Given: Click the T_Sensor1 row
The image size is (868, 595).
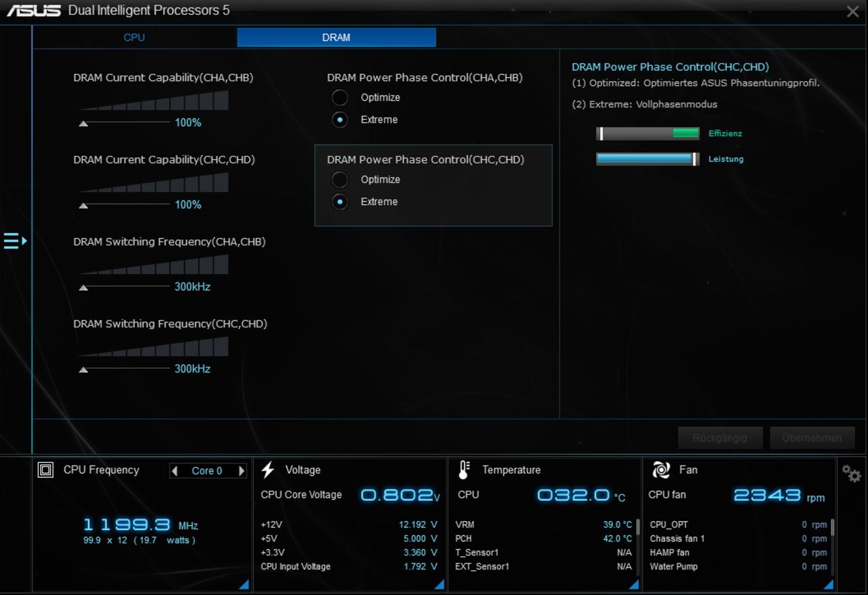Looking at the screenshot, I should coord(544,553).
